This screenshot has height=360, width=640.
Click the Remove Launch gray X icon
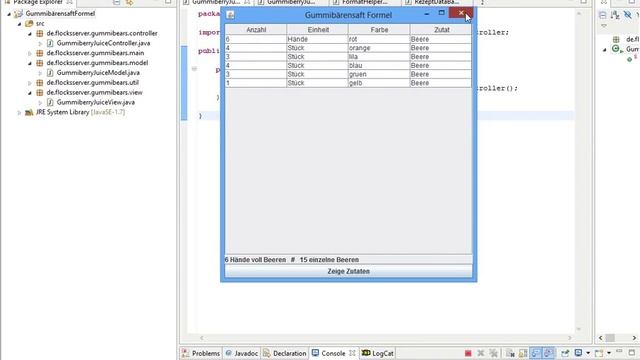(x=481, y=353)
